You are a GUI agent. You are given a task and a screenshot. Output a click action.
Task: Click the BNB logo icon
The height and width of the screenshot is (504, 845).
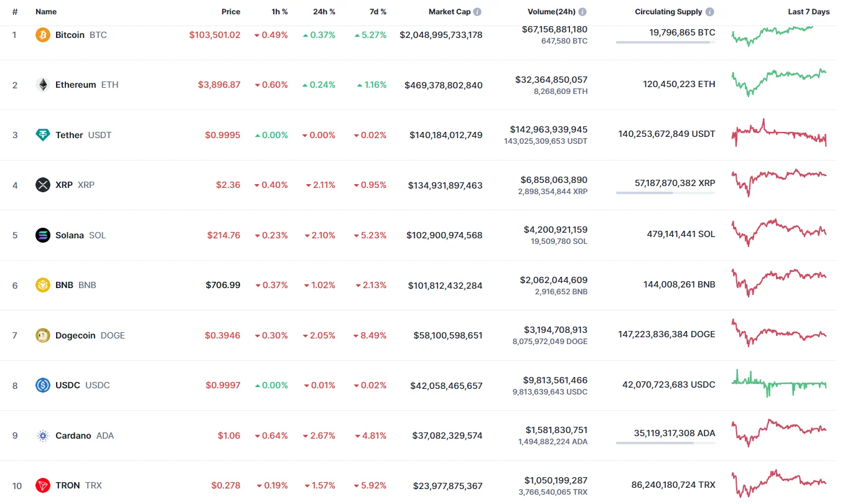pyautogui.click(x=43, y=285)
